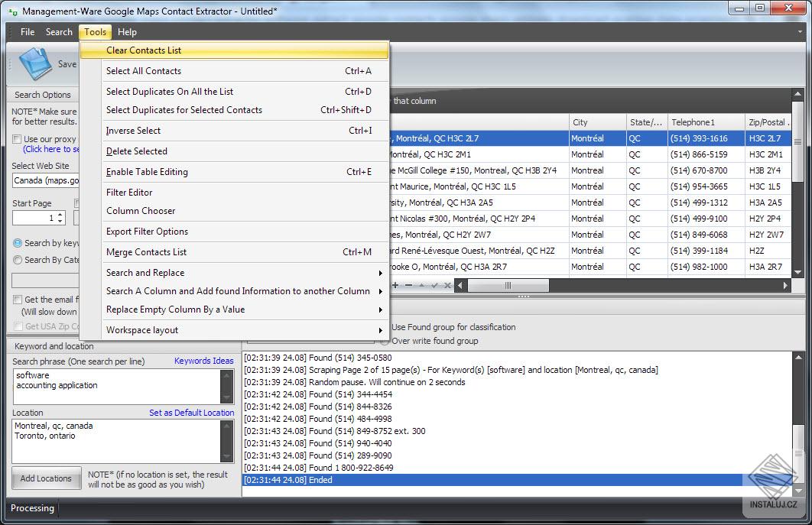This screenshot has width=812, height=525.
Task: Click the proxy '(Click here to se' link
Action: (51, 149)
